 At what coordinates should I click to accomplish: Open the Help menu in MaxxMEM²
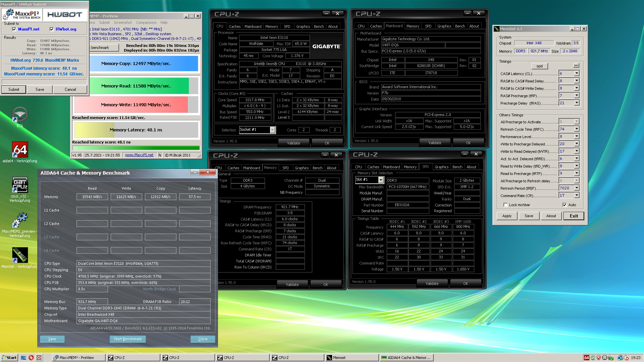tap(164, 22)
